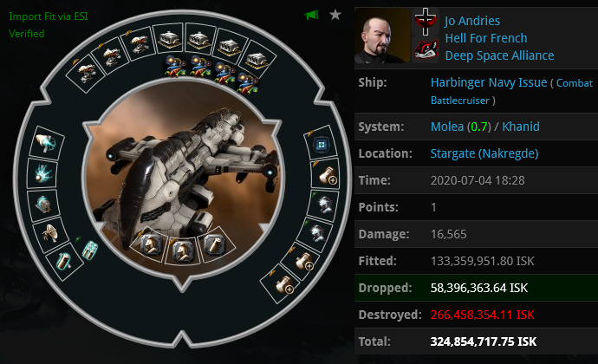Toggle the star favorite icon
The image size is (598, 364).
click(335, 15)
